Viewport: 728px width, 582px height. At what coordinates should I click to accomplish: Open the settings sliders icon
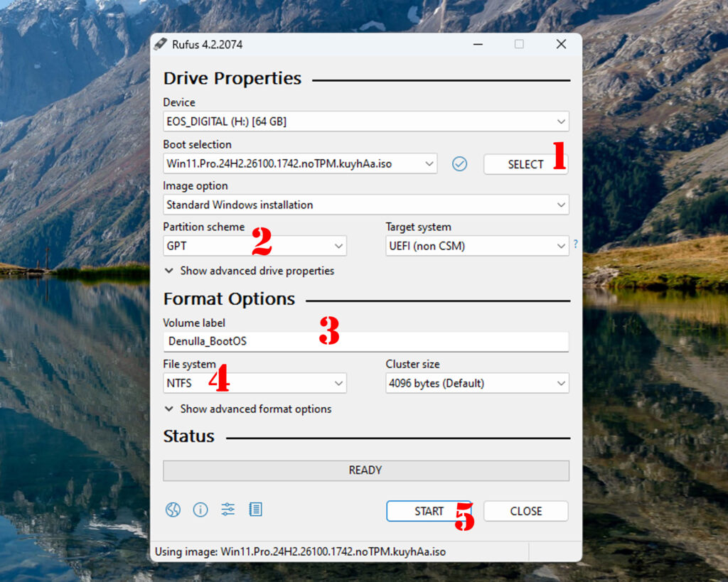(x=227, y=510)
